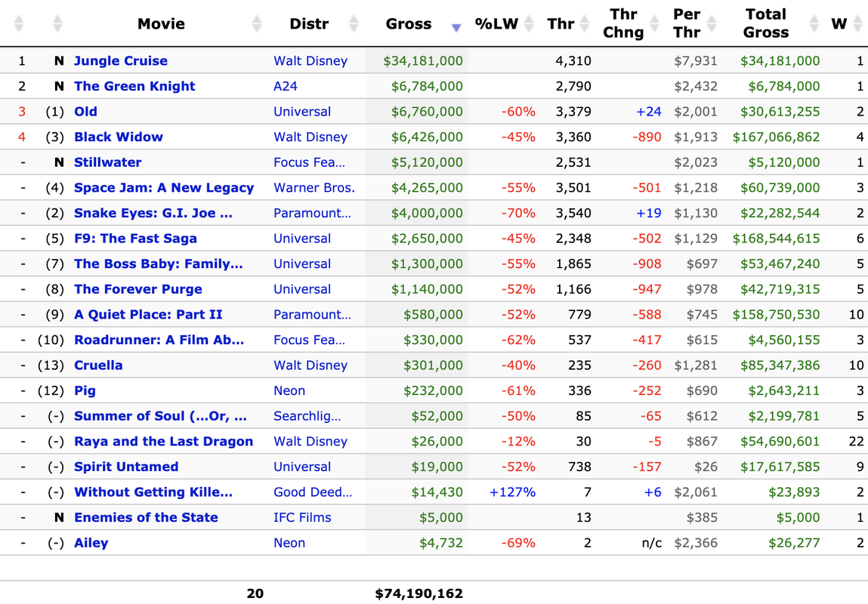This screenshot has width=868, height=604.
Task: Open Raya and the Last Dragon link
Action: point(163,442)
